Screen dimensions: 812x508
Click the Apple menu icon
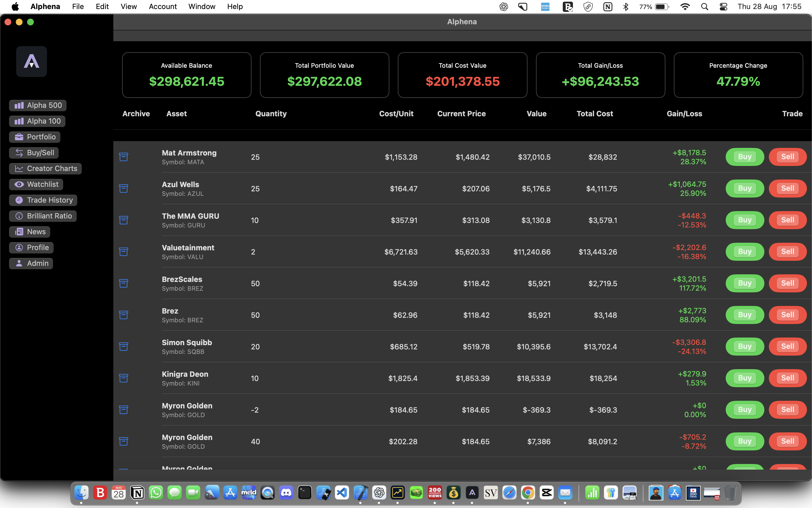[15, 7]
